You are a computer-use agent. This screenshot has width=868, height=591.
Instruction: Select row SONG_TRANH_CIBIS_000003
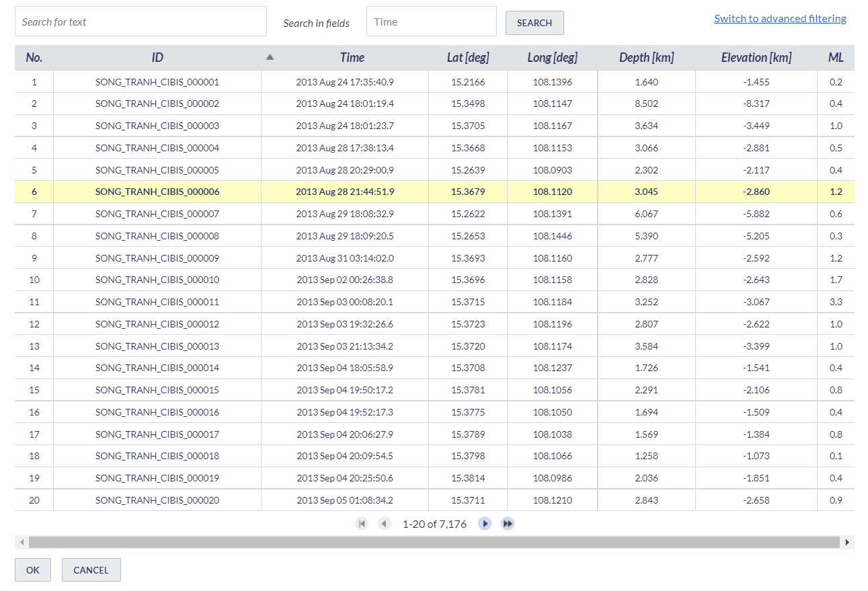pyautogui.click(x=434, y=126)
